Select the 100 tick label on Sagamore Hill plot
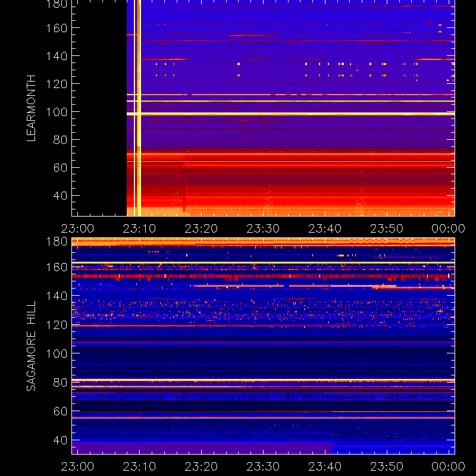 57,353
